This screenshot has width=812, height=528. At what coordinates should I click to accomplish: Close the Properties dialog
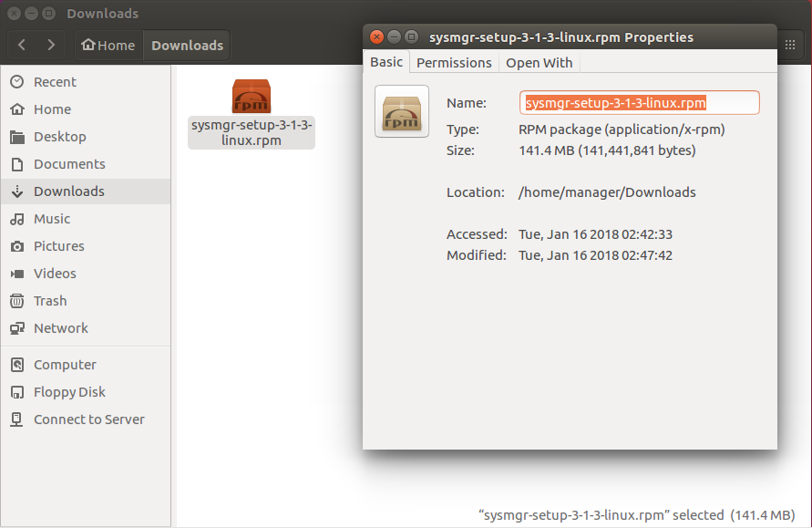click(x=376, y=36)
